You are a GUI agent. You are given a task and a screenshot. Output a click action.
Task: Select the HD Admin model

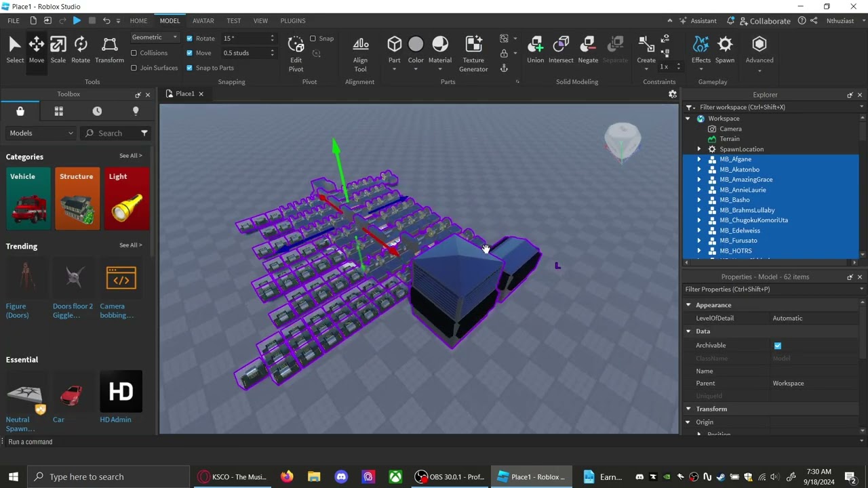[121, 397]
